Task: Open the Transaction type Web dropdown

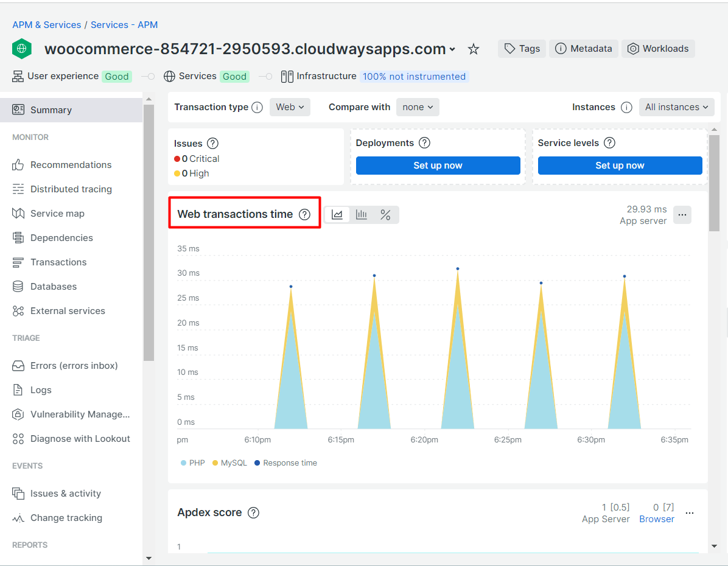Action: point(290,107)
